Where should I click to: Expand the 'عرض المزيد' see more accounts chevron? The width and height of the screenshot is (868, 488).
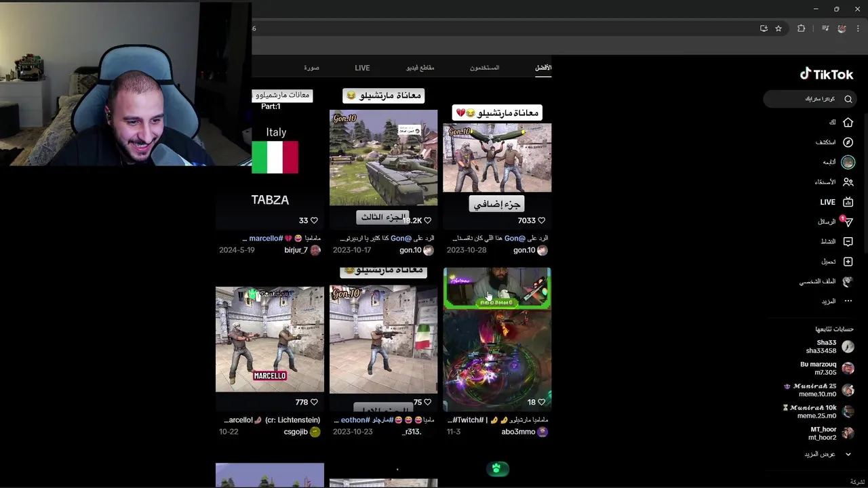tap(848, 454)
